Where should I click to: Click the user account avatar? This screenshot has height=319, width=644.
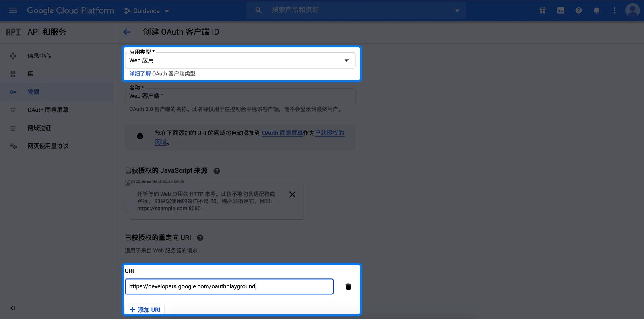coord(632,10)
